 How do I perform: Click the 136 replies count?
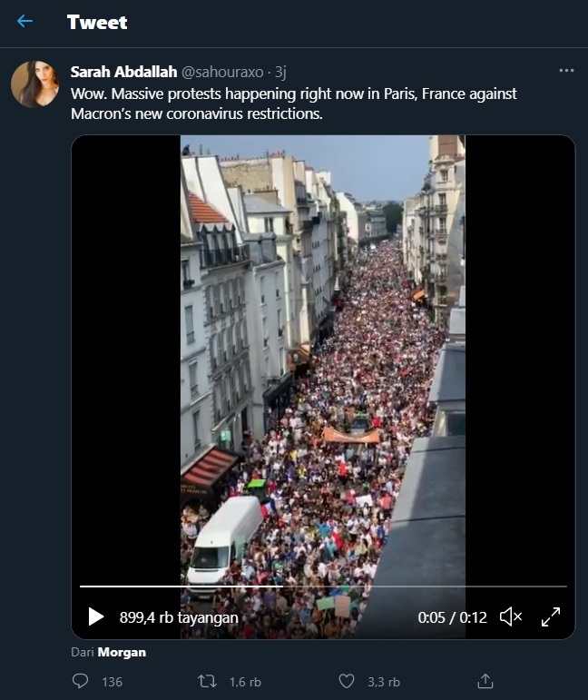(x=112, y=682)
